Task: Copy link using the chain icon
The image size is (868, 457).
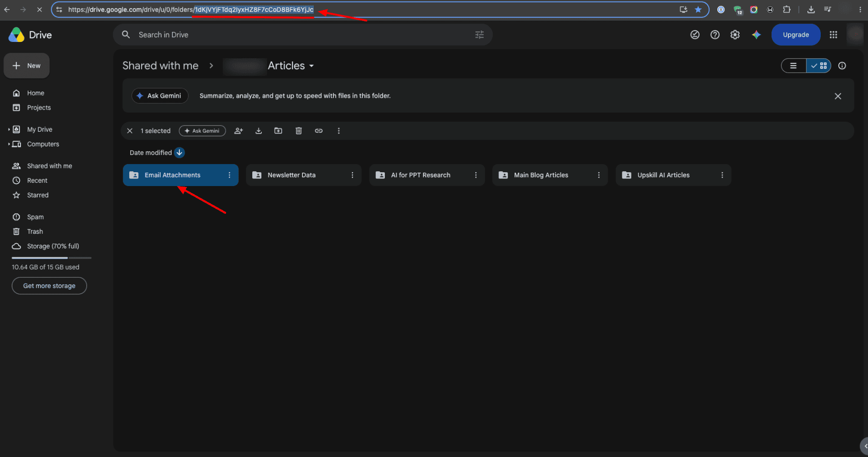Action: coord(319,131)
